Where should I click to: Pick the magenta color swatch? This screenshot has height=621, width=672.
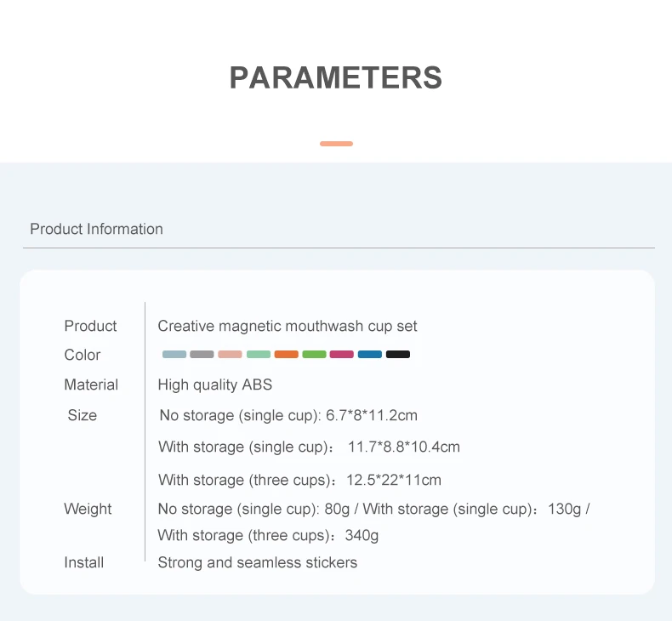point(342,355)
